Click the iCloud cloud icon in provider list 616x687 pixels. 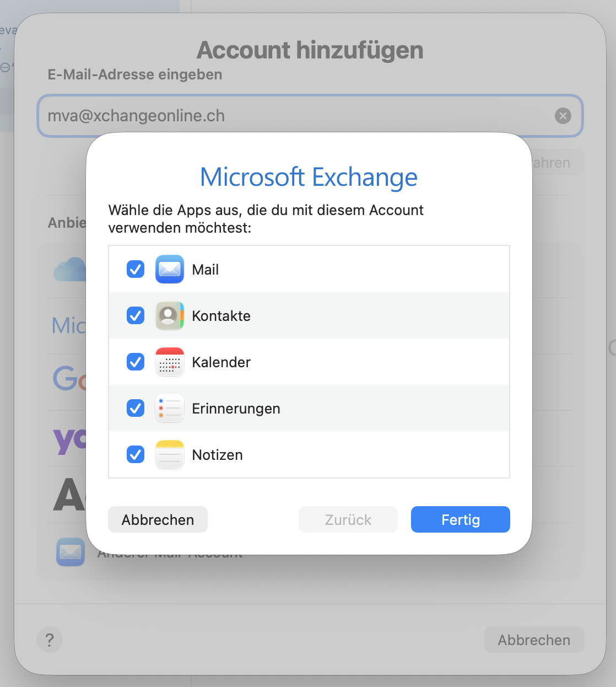click(x=70, y=270)
